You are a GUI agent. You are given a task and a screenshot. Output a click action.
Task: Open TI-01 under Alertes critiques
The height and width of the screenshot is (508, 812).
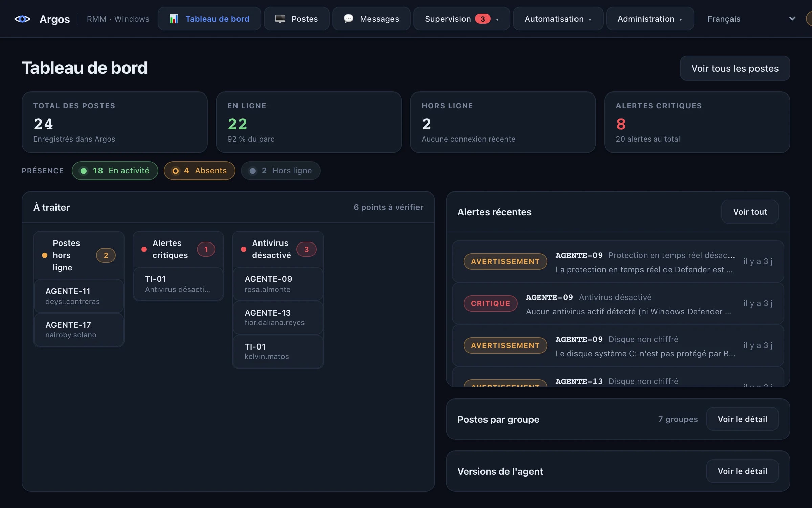pyautogui.click(x=178, y=284)
